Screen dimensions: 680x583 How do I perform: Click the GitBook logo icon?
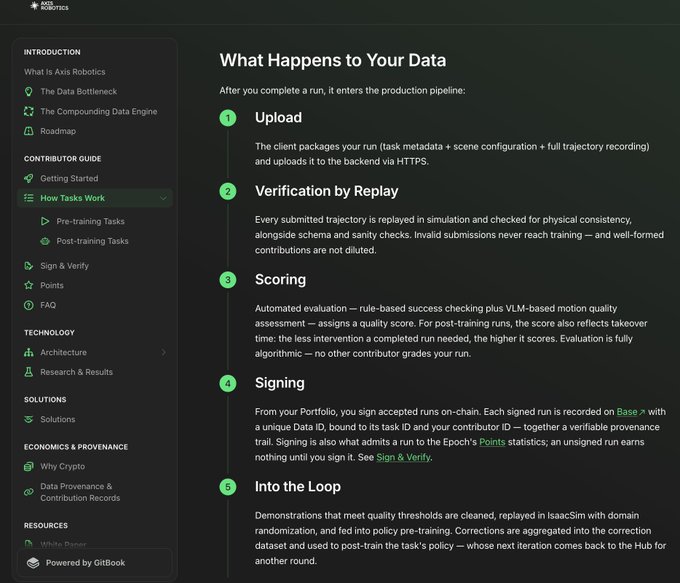(33, 563)
